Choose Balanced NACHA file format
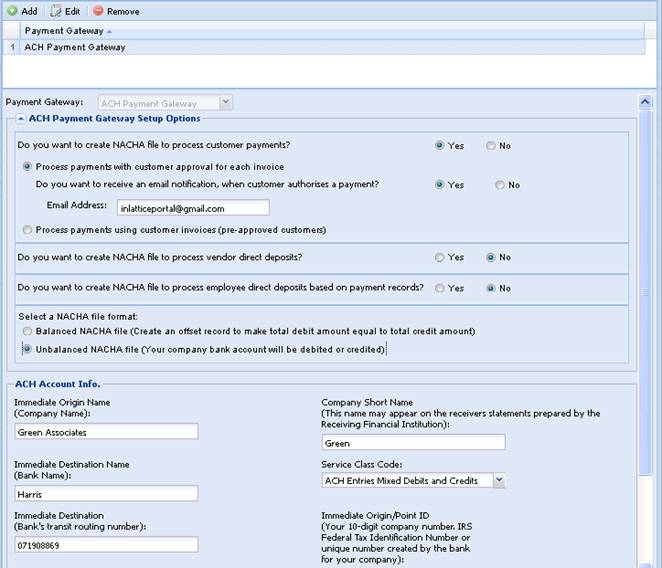662x568 pixels. click(x=27, y=331)
